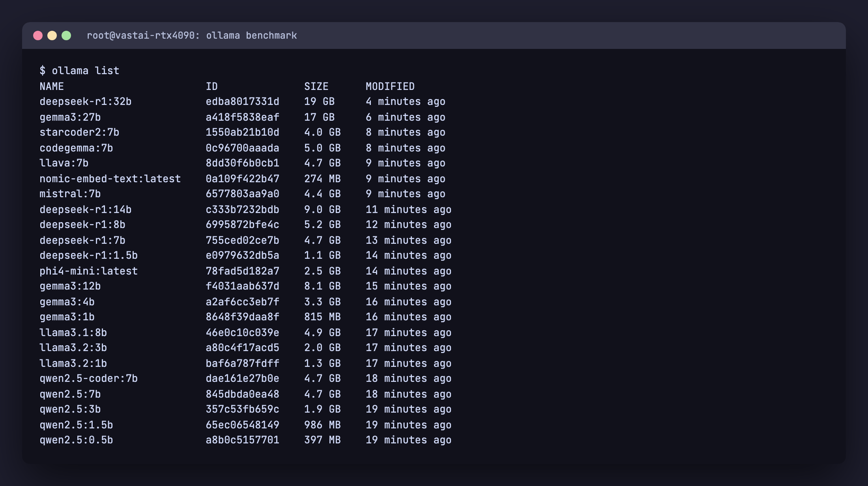Click the '13 minutes ago' timestamp
Image resolution: width=868 pixels, height=486 pixels.
pos(409,240)
